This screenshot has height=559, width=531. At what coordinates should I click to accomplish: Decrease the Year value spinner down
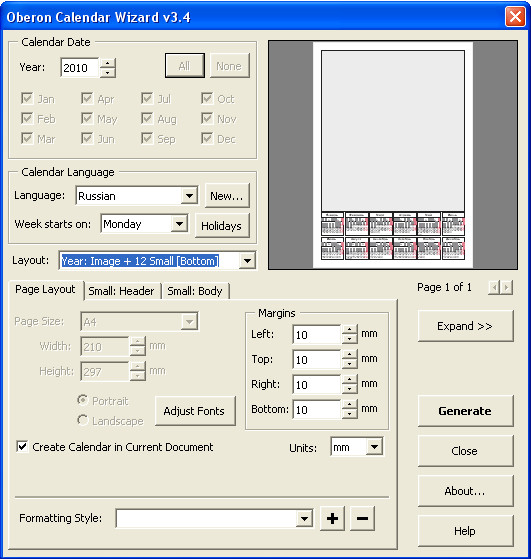pos(107,72)
